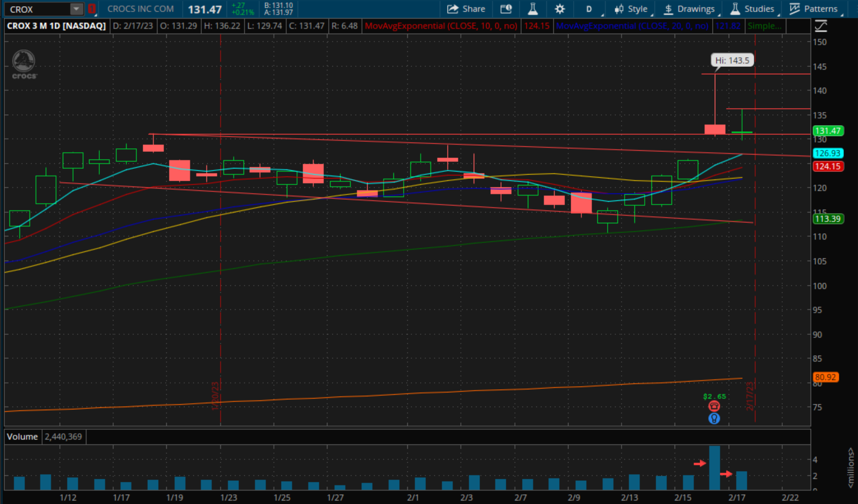
Task: Click the orange 80.92 price axis tag
Action: [x=826, y=377]
